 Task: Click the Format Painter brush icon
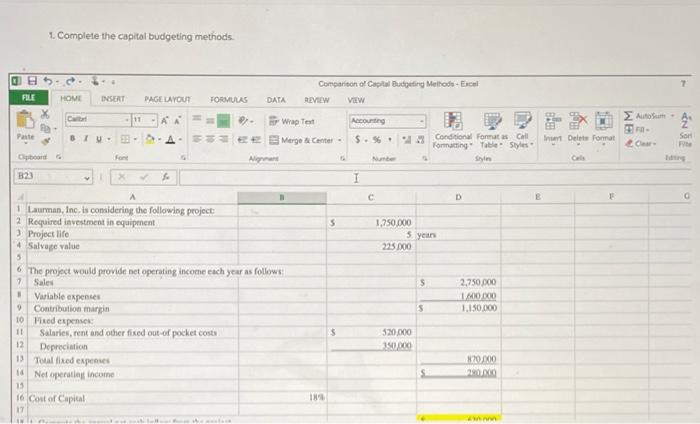(x=45, y=141)
